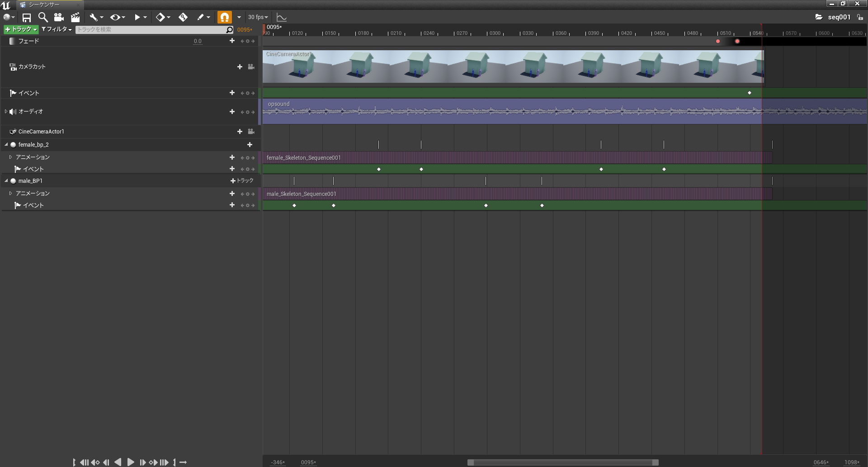Open sequencer settings with the wrench icon
Viewport: 868px width, 467px height.
pos(93,17)
